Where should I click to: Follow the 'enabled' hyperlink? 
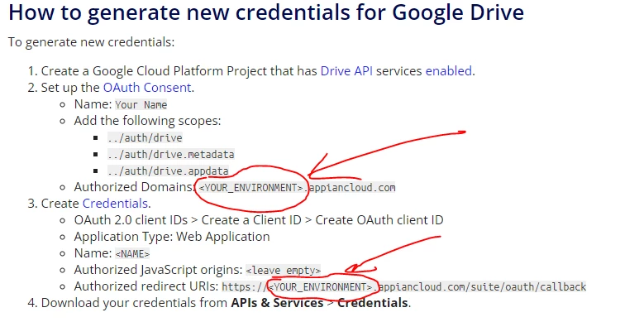point(449,71)
